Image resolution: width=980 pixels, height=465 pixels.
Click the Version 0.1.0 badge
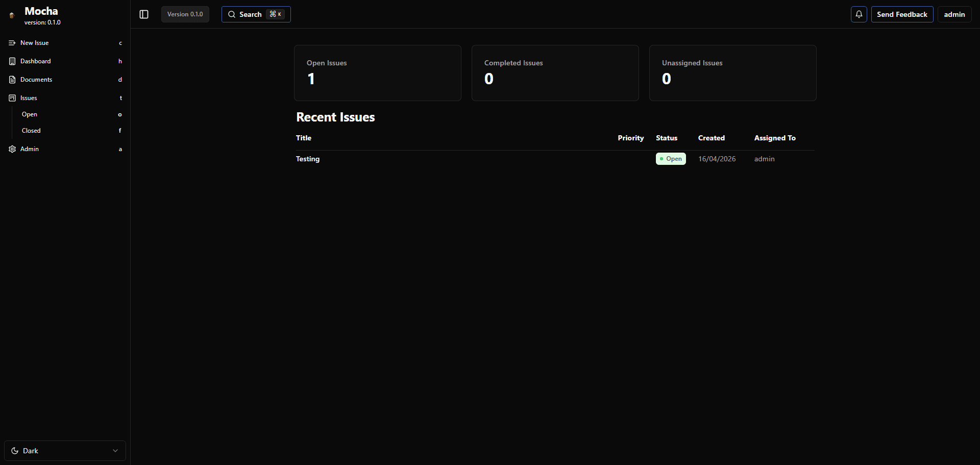point(185,14)
